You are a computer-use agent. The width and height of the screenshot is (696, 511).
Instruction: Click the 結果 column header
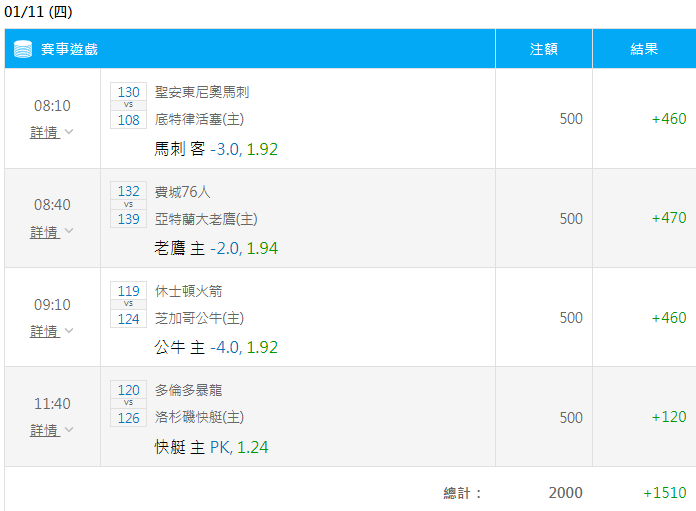[644, 49]
